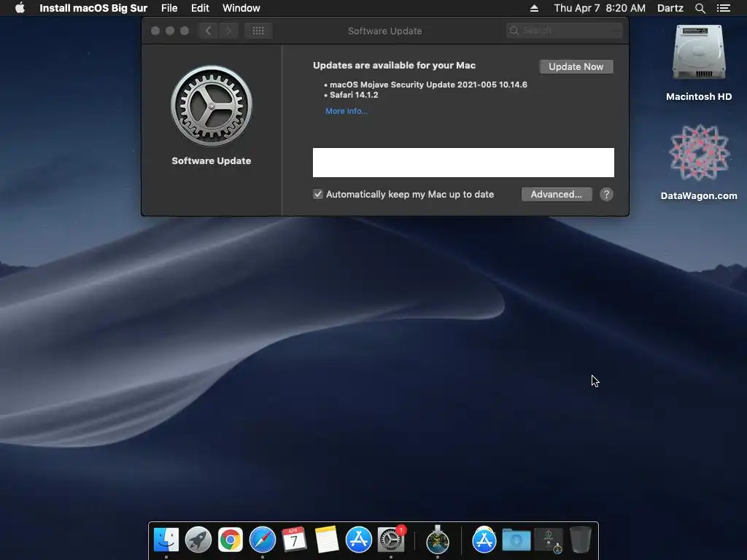The height and width of the screenshot is (560, 747).
Task: Click the date and time in menu bar
Action: tap(600, 8)
